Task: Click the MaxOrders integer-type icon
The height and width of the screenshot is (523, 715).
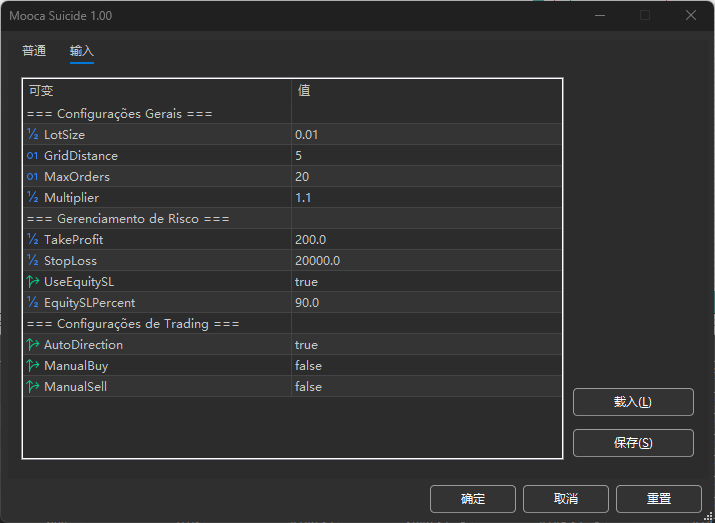Action: (x=33, y=177)
